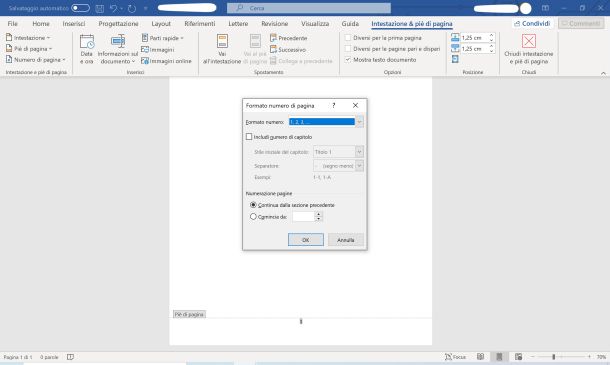The width and height of the screenshot is (610, 365).
Task: Insert Immagini from device
Action: tap(158, 49)
